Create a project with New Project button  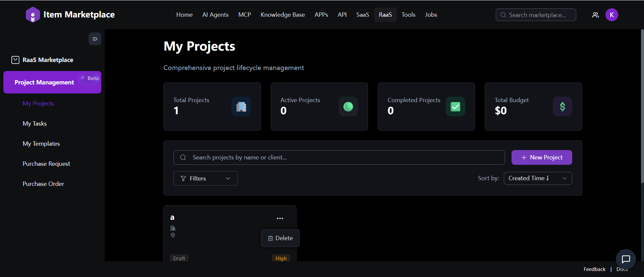(x=542, y=157)
